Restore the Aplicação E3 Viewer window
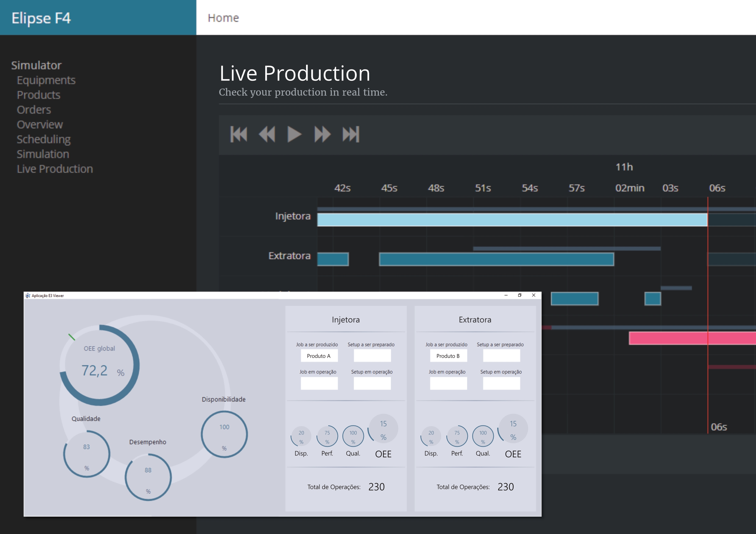The width and height of the screenshot is (756, 534). point(519,295)
